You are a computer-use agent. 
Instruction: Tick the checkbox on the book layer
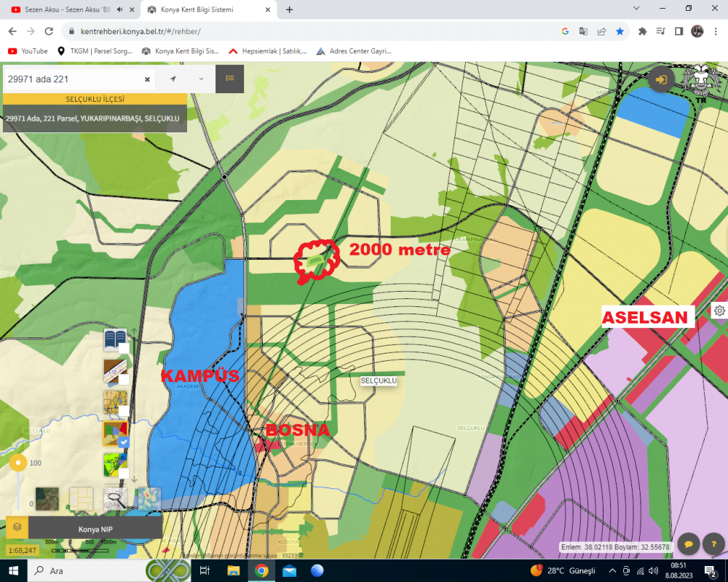coord(124,348)
